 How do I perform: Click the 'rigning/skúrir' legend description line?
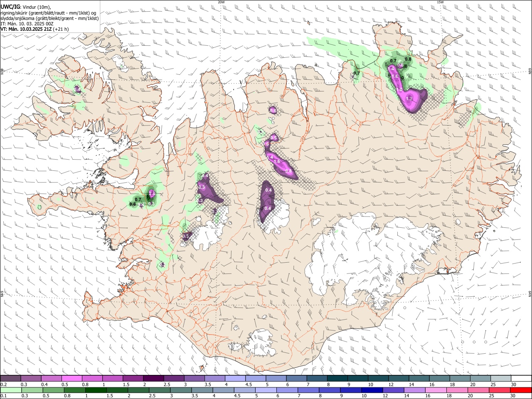pyautogui.click(x=48, y=12)
